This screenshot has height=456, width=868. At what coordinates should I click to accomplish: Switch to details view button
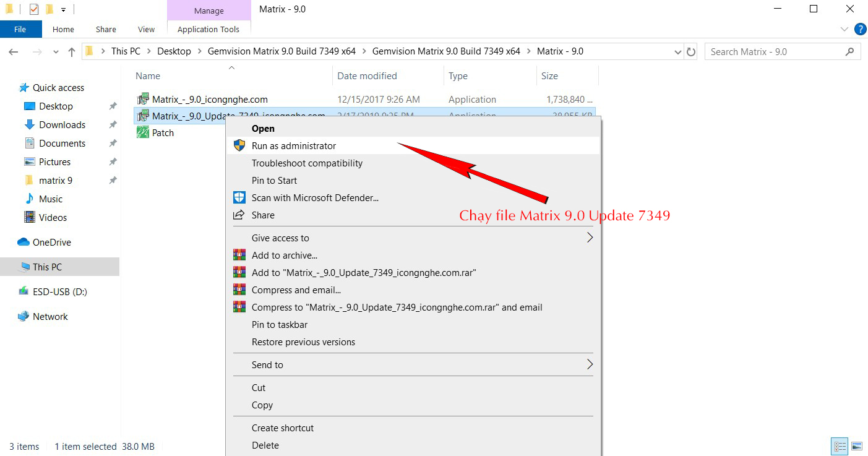840,446
